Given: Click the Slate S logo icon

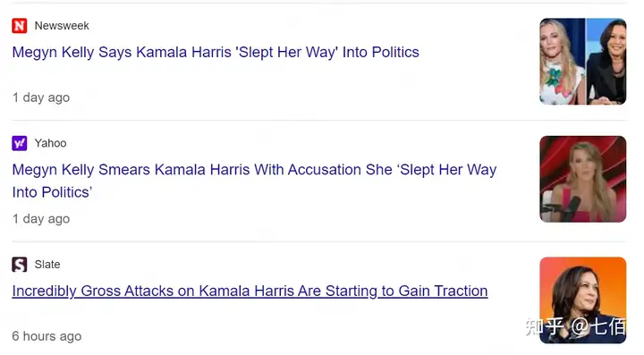Looking at the screenshot, I should coord(20,265).
